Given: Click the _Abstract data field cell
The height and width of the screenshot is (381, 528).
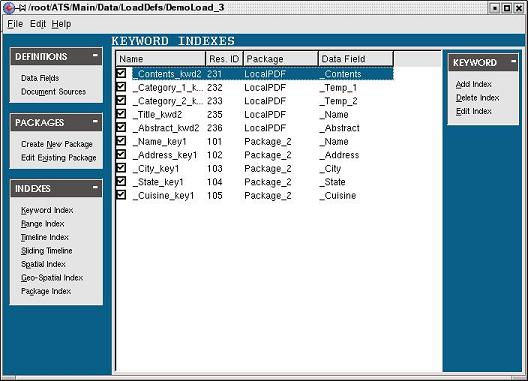Looking at the screenshot, I should (339, 128).
